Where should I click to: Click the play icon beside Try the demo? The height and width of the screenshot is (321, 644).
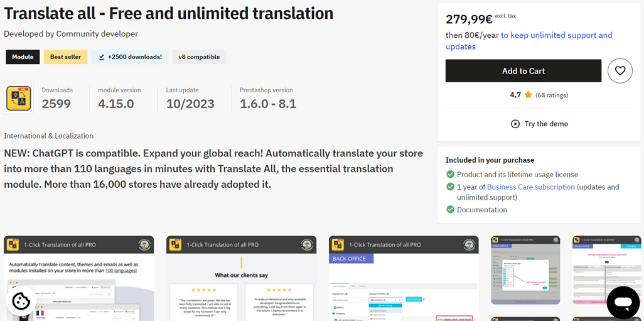pos(515,124)
